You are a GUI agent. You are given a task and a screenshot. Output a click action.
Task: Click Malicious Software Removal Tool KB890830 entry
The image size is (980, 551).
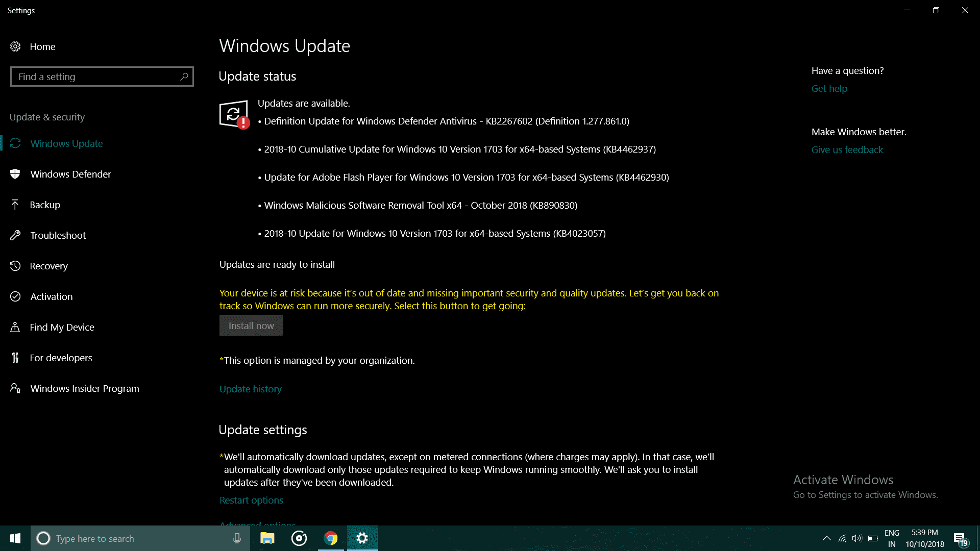(418, 205)
